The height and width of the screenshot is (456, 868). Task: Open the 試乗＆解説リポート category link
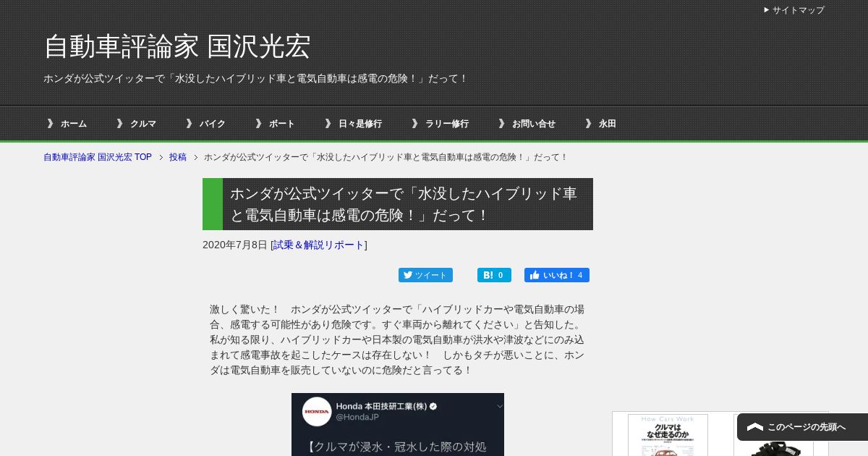[x=318, y=245]
